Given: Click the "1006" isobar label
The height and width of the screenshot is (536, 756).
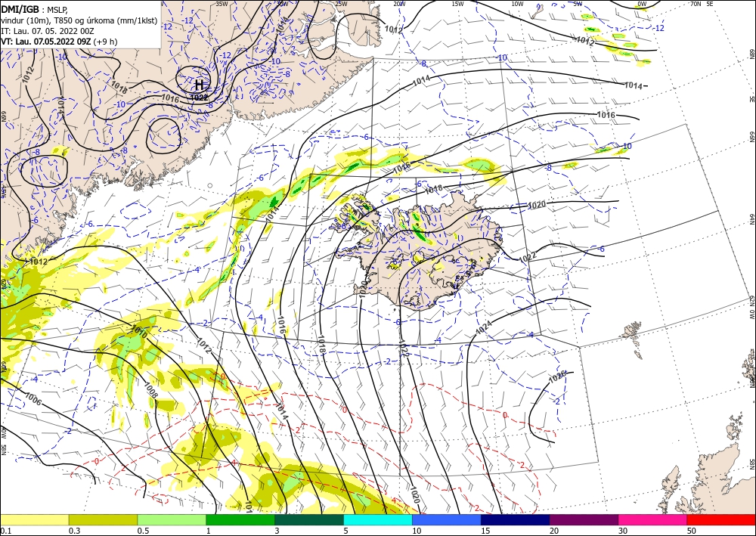Looking at the screenshot, I should (33, 399).
